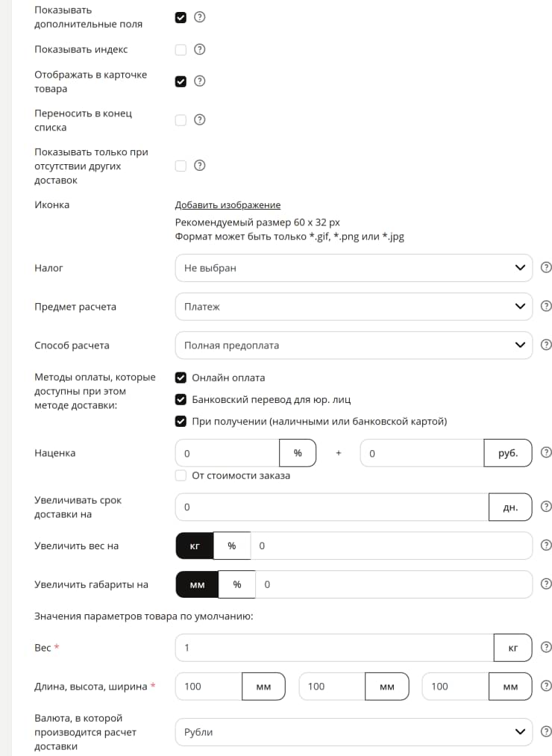Viewport: 552px width, 756px height.
Task: Click Значения параметров товара по умолчанию heading
Action: [144, 616]
